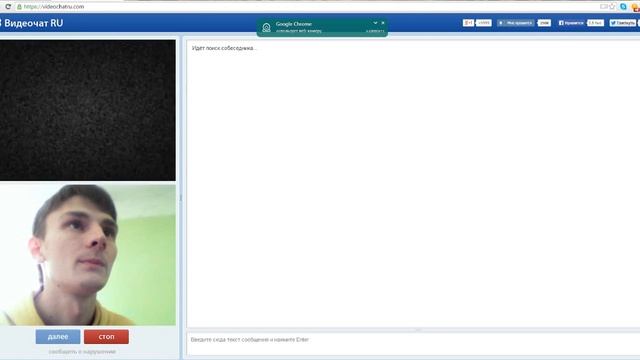This screenshot has height=360, width=640.
Task: Click the stranger's dark video panel
Action: [x=88, y=110]
